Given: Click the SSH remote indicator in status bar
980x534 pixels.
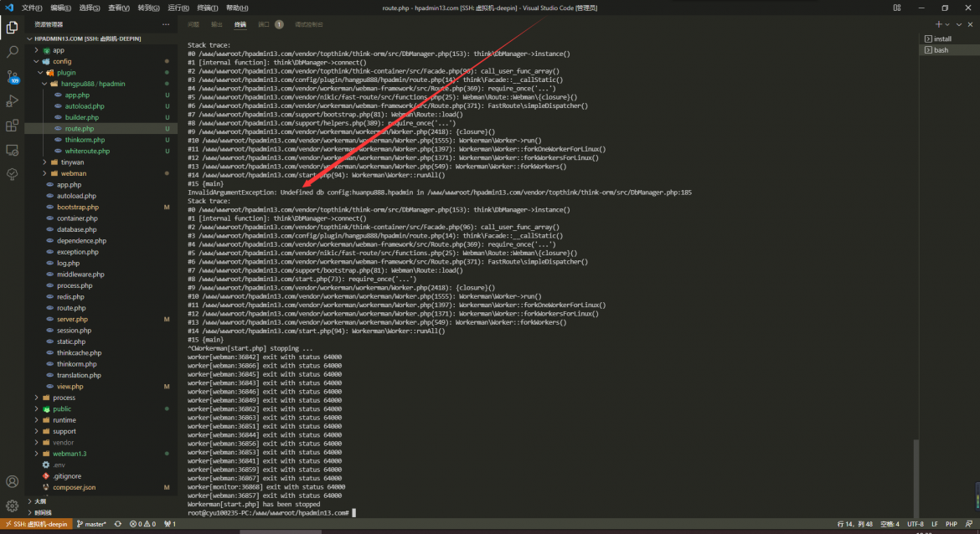Looking at the screenshot, I should click(36, 524).
